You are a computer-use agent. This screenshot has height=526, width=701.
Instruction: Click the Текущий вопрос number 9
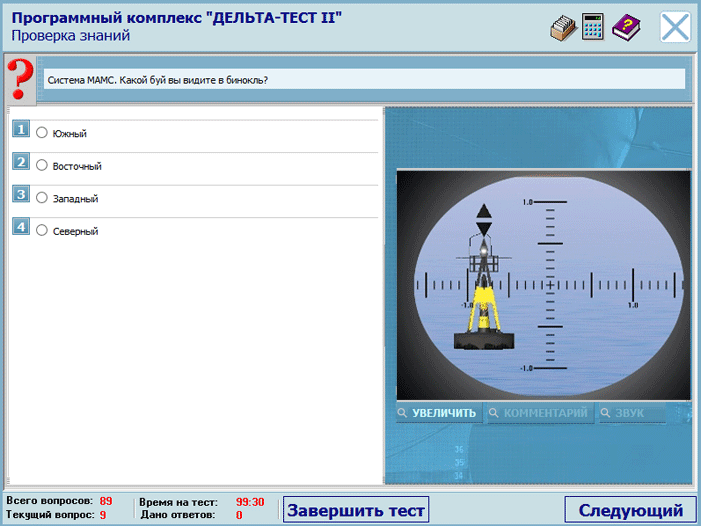[103, 515]
